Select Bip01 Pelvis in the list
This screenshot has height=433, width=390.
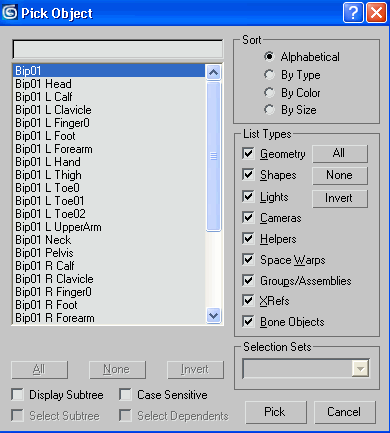point(109,253)
